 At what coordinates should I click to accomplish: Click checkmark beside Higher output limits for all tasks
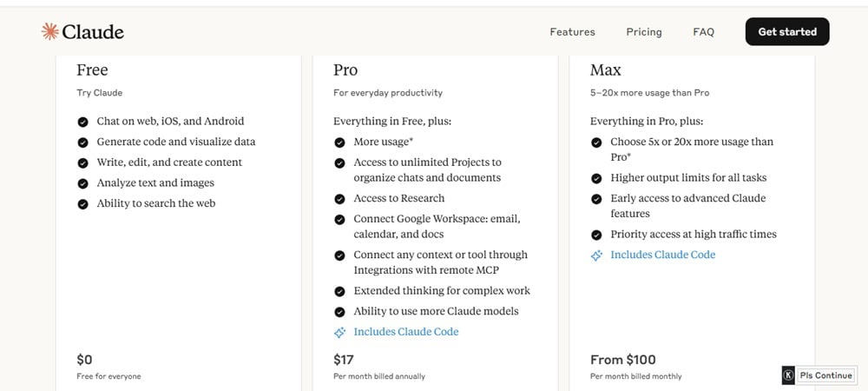click(x=596, y=178)
